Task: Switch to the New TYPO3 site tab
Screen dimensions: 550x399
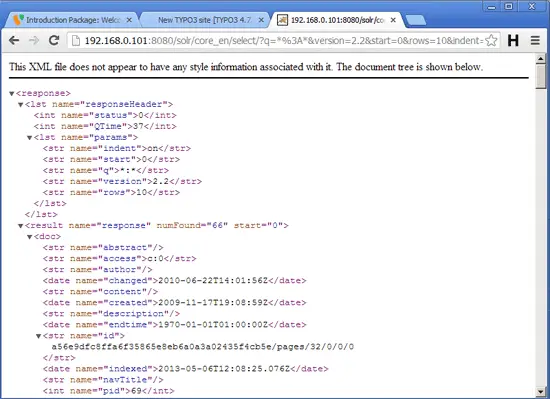Action: tap(204, 20)
